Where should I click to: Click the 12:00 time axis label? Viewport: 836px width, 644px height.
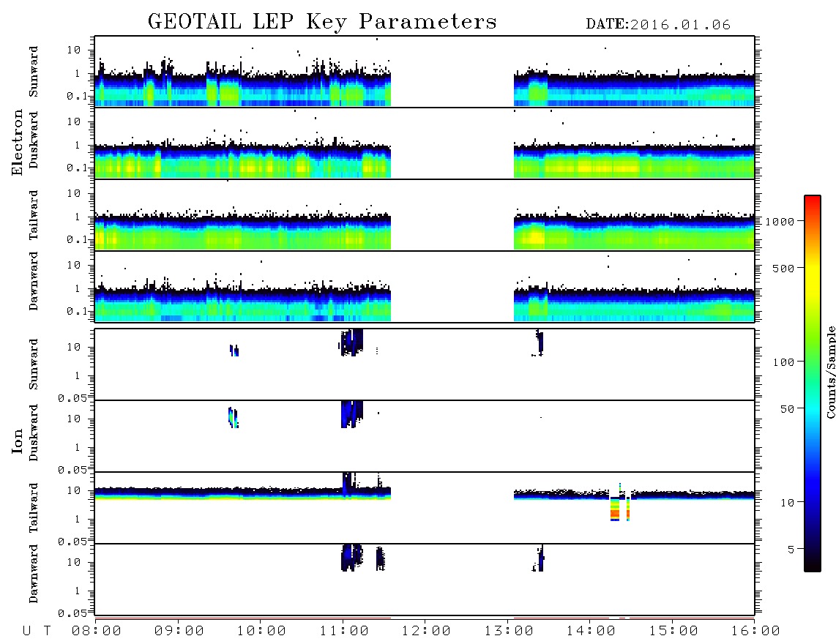pyautogui.click(x=426, y=631)
